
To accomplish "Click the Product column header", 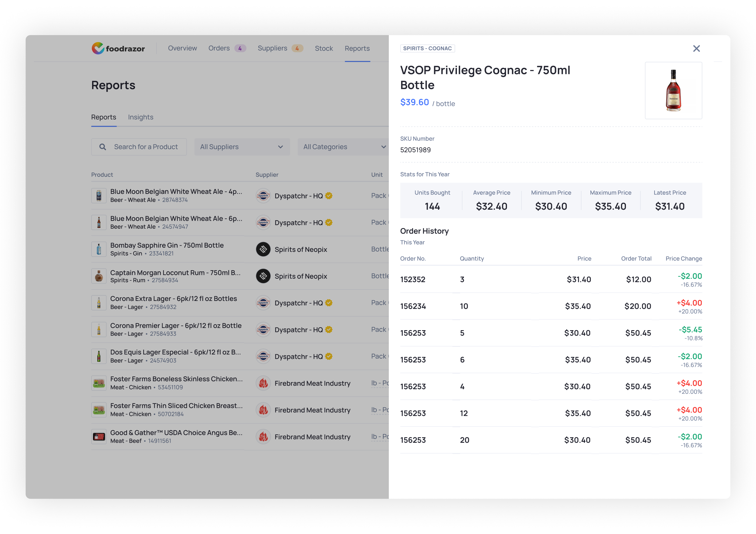I will click(102, 175).
